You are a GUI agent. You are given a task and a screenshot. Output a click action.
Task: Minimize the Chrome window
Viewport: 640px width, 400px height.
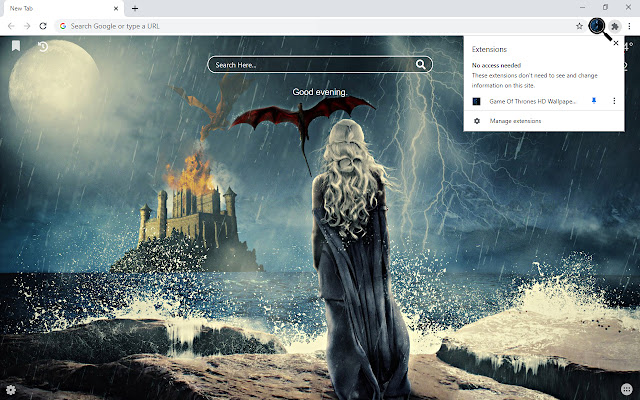[x=582, y=7]
